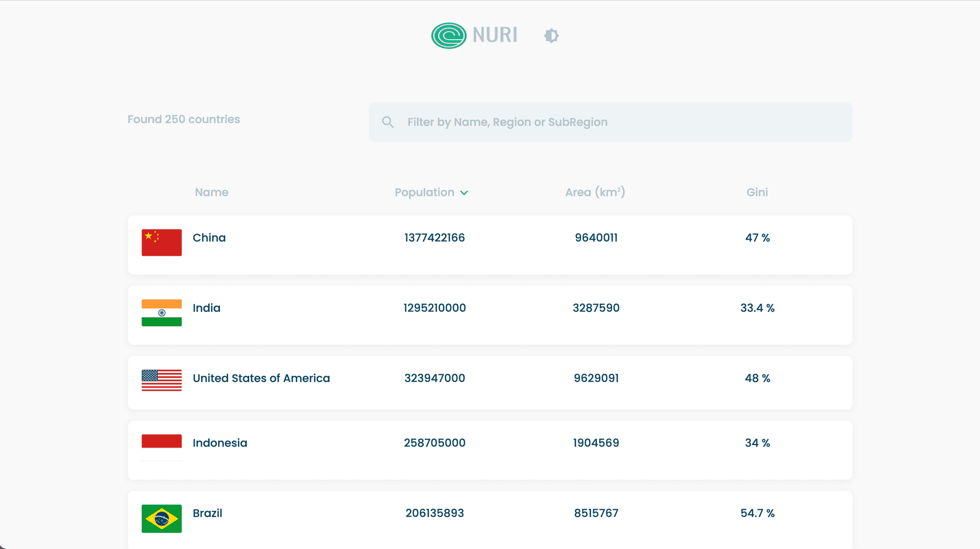The width and height of the screenshot is (980, 549).
Task: Click the NURI swirl logo icon
Action: pos(449,35)
